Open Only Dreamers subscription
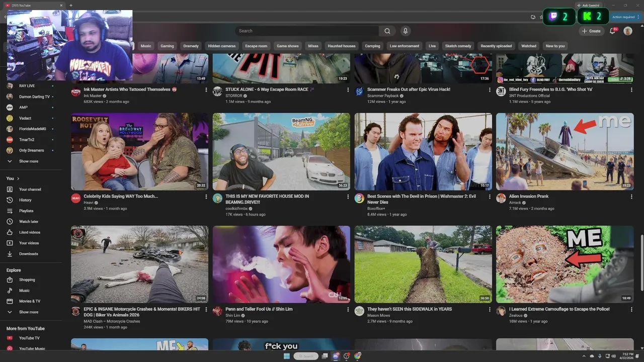This screenshot has height=362, width=644. tap(31, 150)
